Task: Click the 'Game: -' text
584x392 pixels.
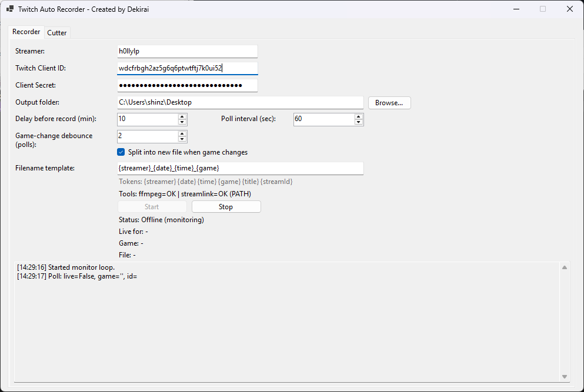Action: coord(131,243)
